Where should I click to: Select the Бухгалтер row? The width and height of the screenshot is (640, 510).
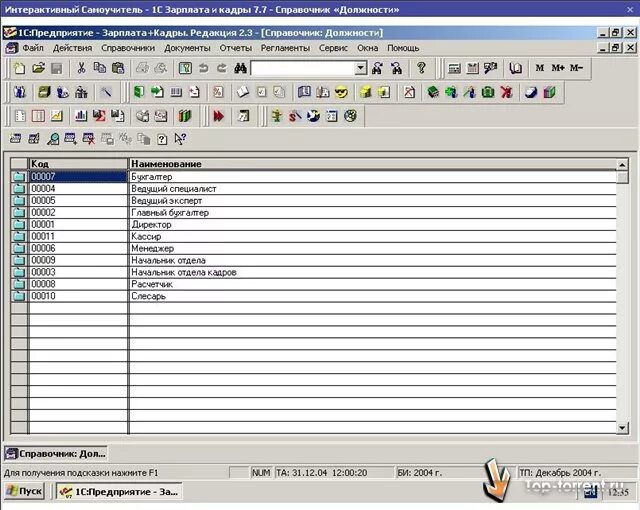313,177
